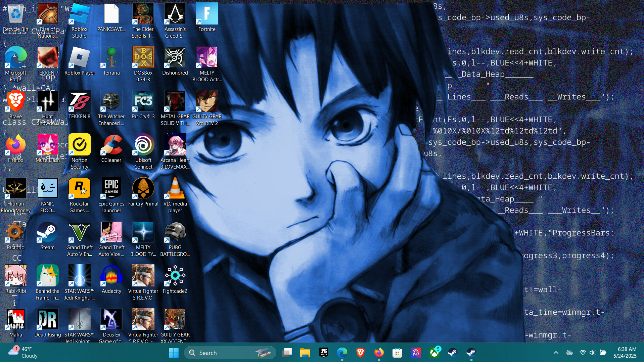Open TEKKEN 7 desktop shortcut
The height and width of the screenshot is (362, 644).
(47, 61)
